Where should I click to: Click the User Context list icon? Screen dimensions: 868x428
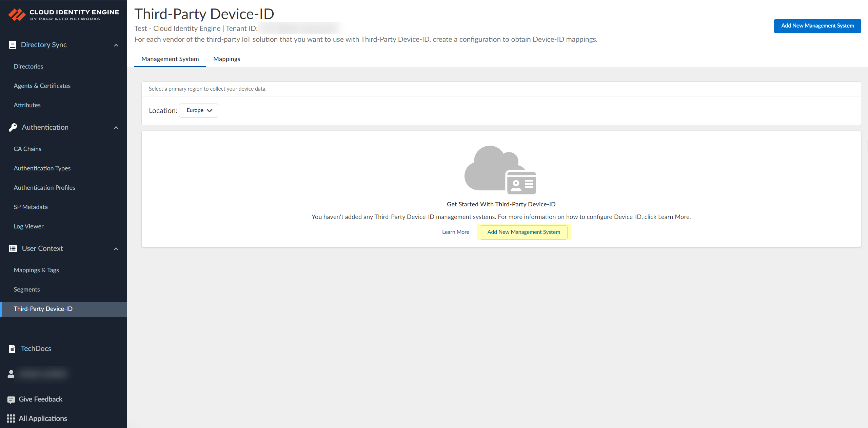[x=13, y=248]
